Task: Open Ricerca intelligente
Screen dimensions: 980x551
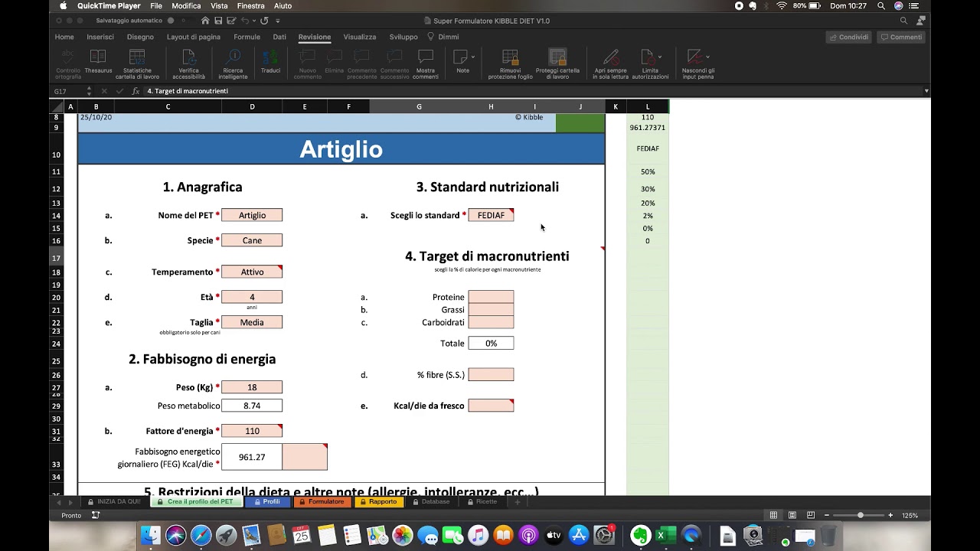Action: coord(233,64)
